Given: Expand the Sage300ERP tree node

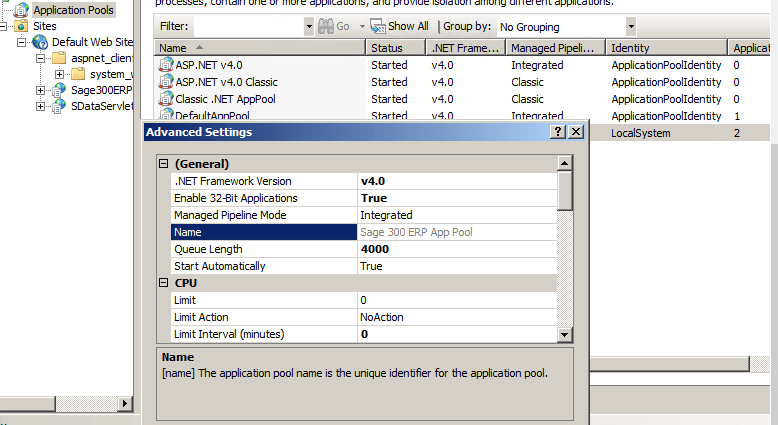Looking at the screenshot, I should [41, 90].
